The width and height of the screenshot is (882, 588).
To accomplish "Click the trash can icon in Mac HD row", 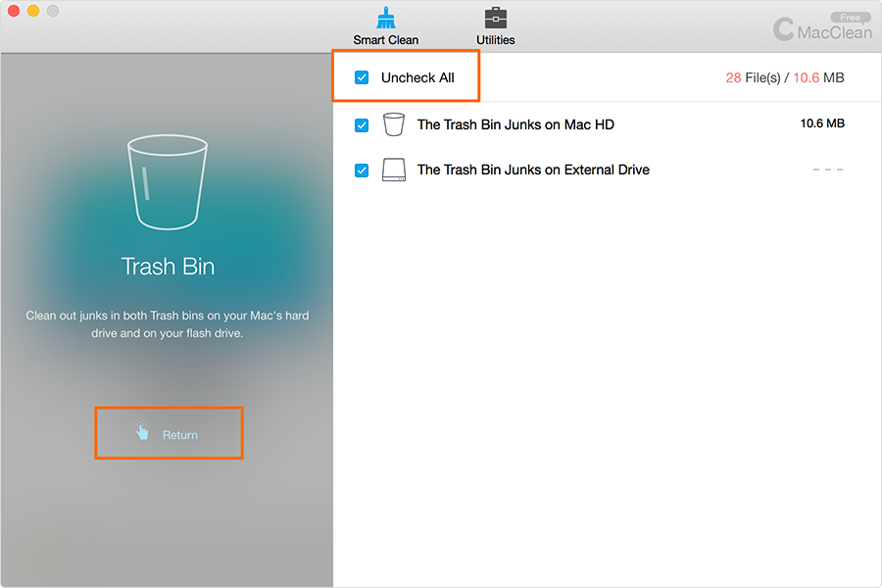I will click(x=393, y=124).
